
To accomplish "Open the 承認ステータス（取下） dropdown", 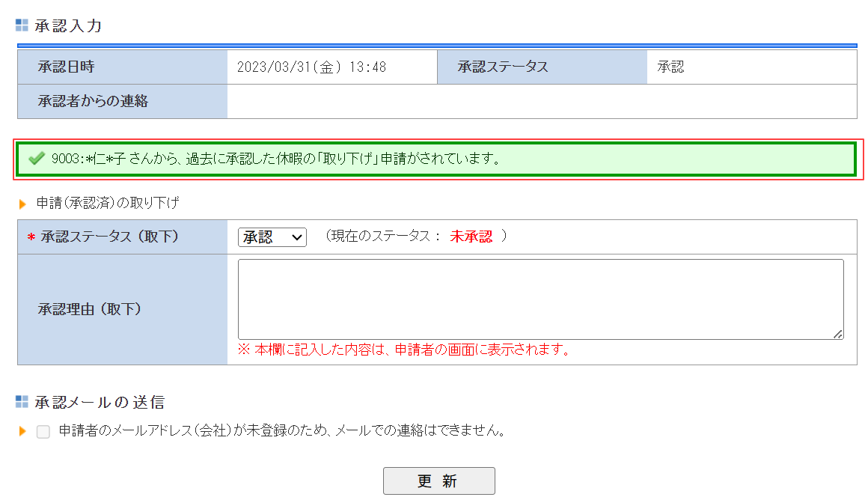I will coord(272,237).
